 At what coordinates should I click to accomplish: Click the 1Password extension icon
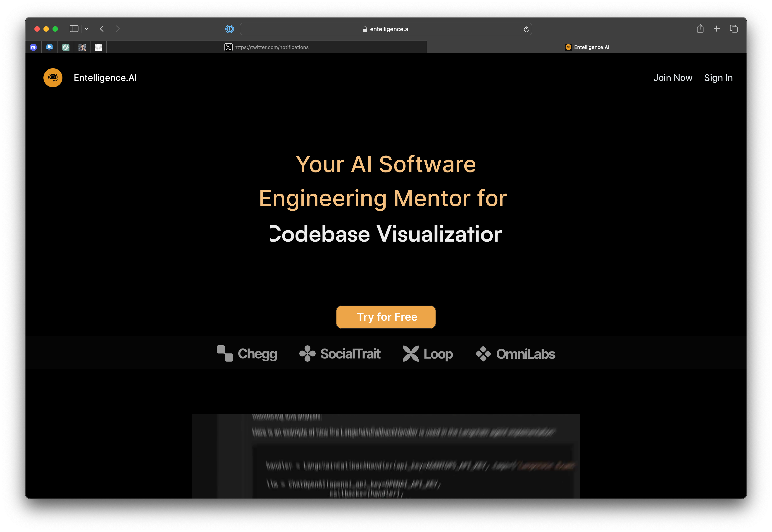coord(229,29)
